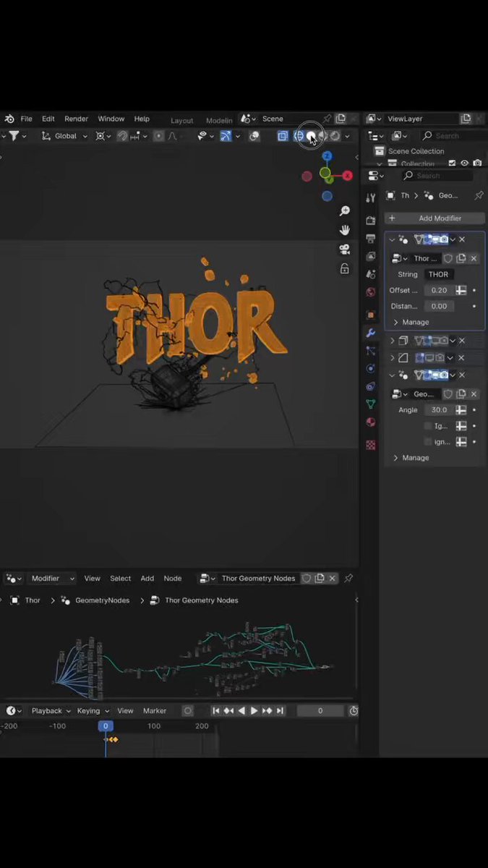Jump to the timeline start frame
488x868 pixels.
click(215, 711)
